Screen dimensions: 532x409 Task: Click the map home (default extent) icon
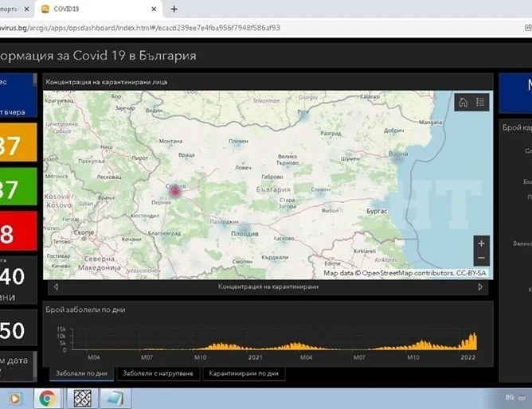click(x=464, y=102)
